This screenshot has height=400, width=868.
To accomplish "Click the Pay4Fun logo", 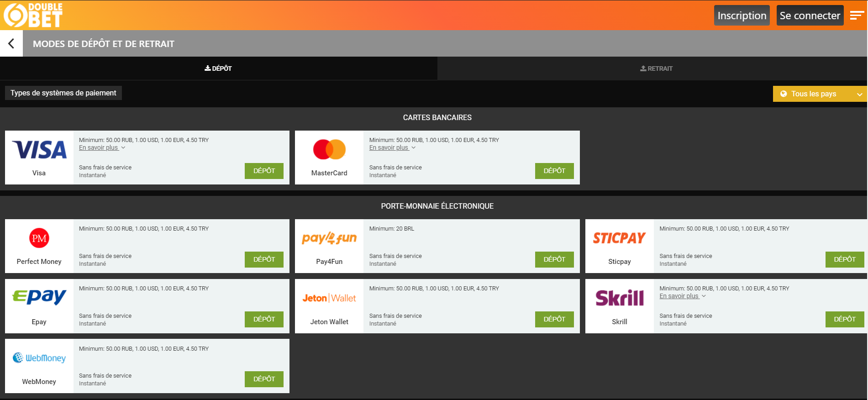I will 329,238.
